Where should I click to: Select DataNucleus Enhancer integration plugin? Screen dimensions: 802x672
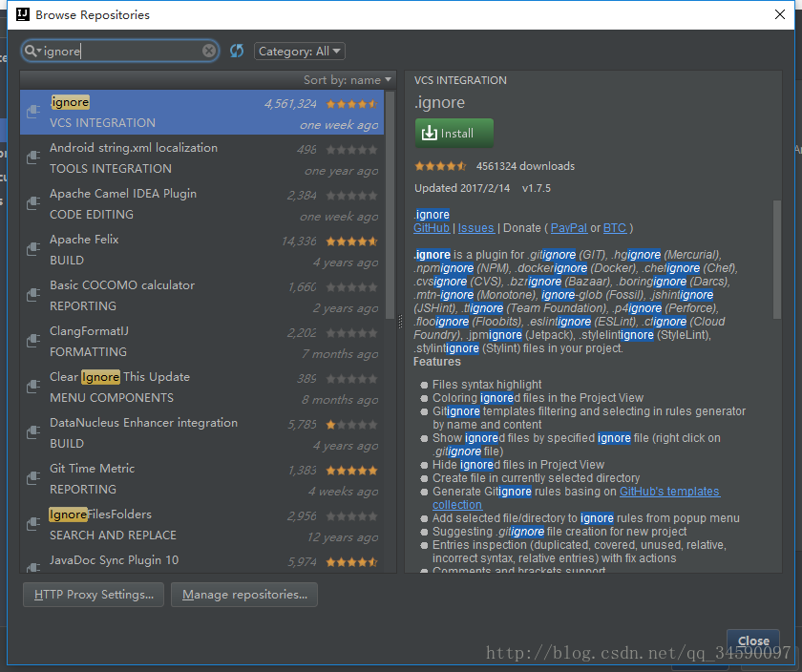point(202,433)
